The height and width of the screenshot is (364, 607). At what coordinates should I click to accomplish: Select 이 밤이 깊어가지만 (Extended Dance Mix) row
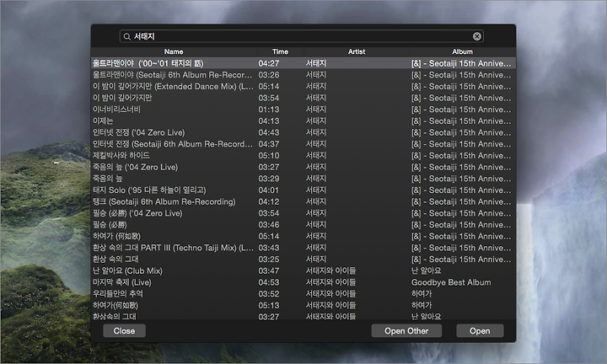[x=303, y=86]
